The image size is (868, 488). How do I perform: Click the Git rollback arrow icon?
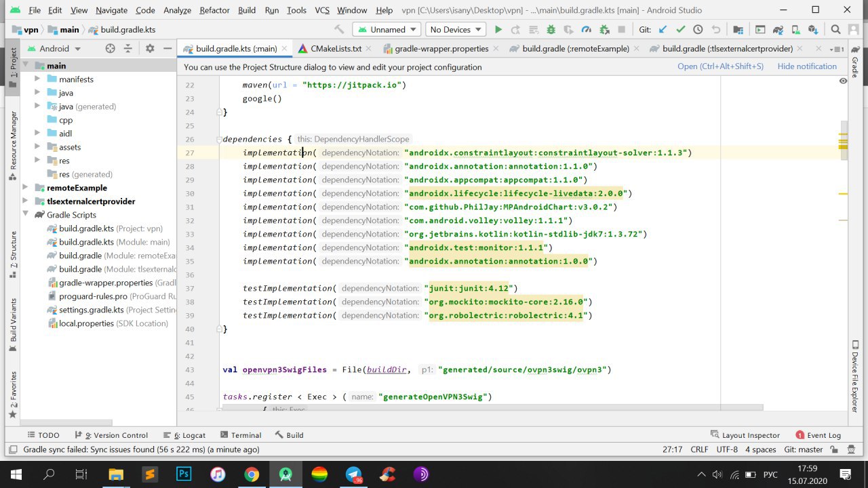[715, 30]
